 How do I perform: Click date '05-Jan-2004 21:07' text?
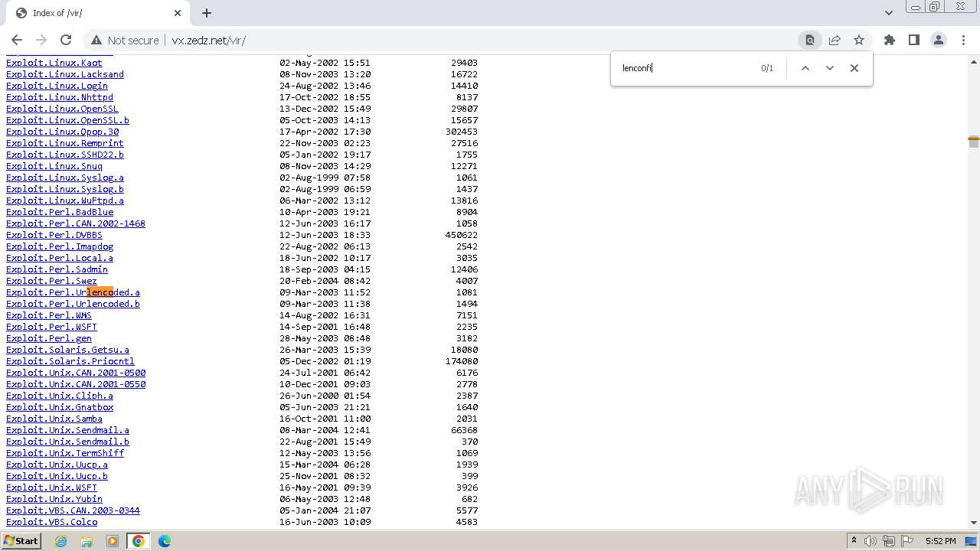[325, 510]
